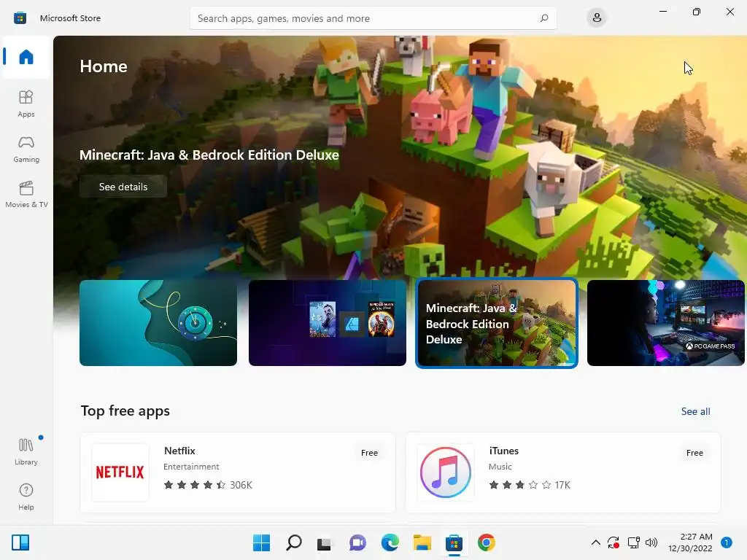Select the teal clock carousel thumbnail
Viewport: 747px width, 560px height.
coord(158,323)
